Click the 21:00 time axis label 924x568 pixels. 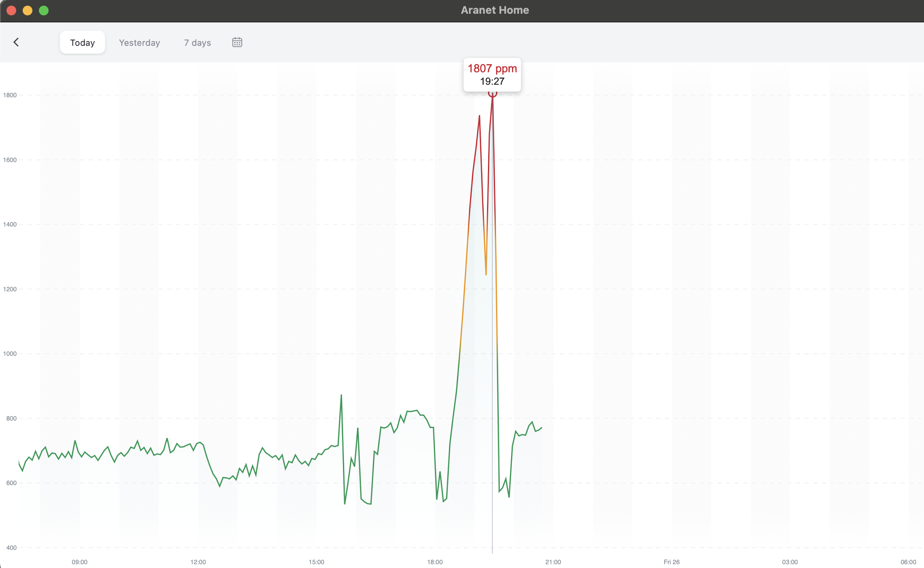[x=553, y=562]
